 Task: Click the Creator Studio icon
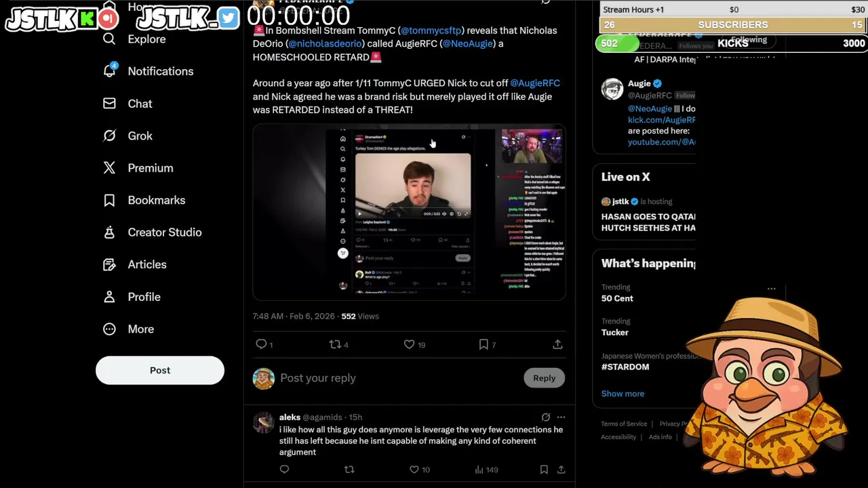point(109,232)
